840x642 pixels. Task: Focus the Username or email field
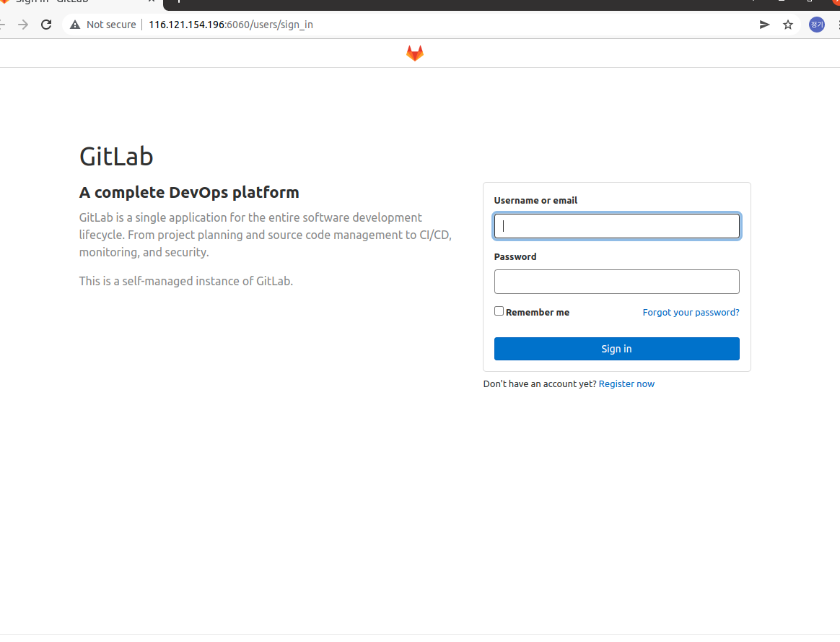616,226
